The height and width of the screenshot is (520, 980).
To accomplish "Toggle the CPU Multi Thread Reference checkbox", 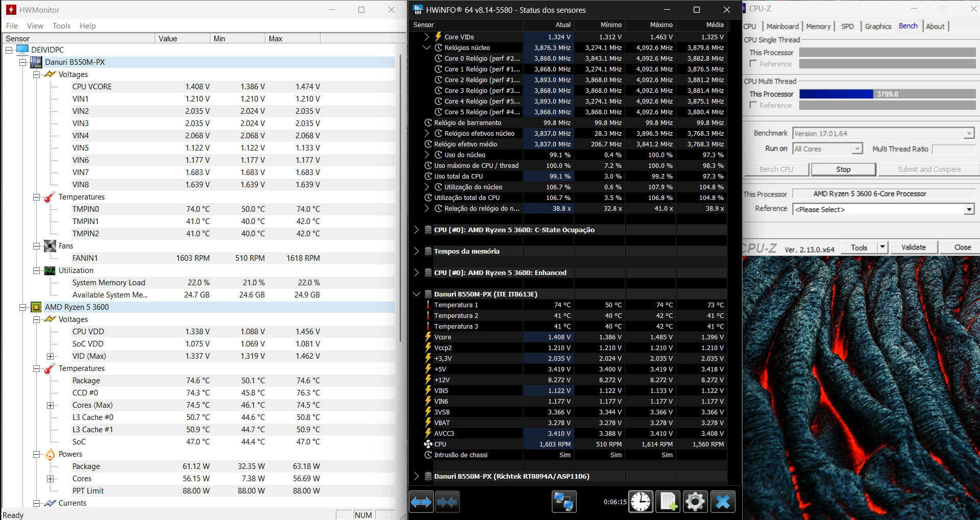I will coord(753,105).
